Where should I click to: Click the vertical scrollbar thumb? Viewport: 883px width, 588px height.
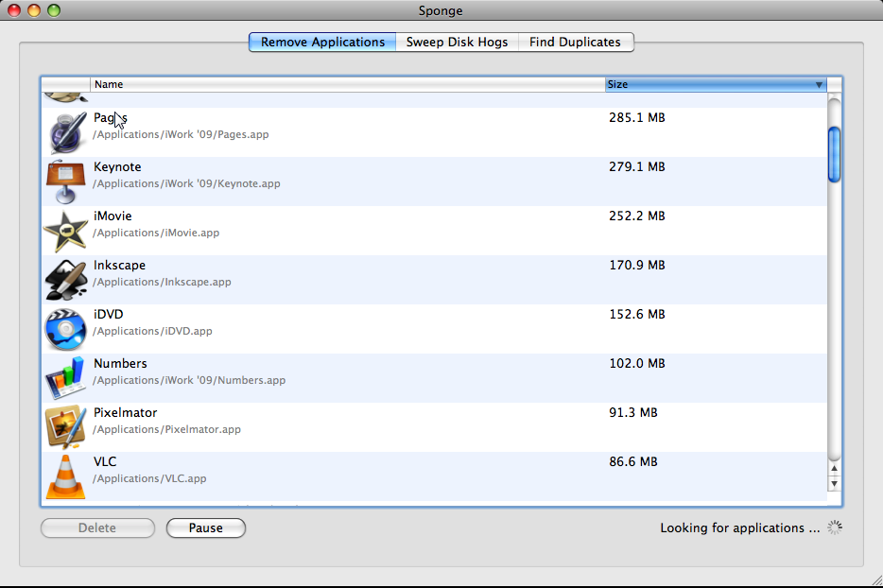click(834, 154)
